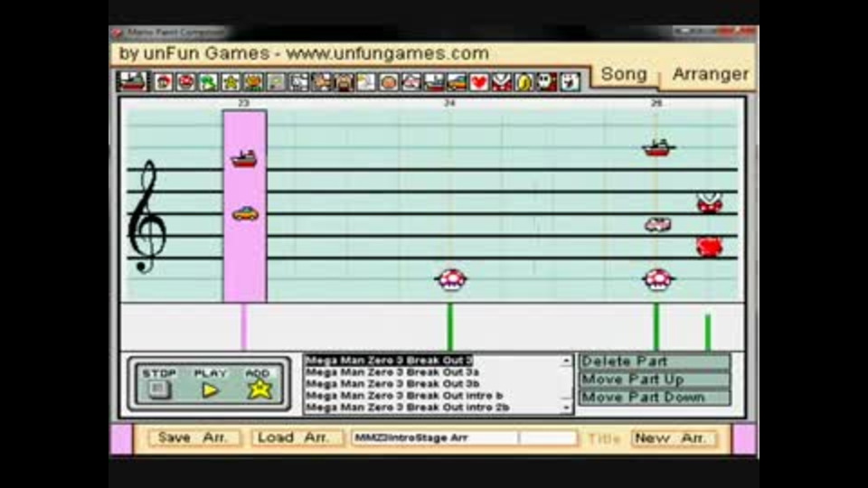Open the Arranger tab

point(711,74)
